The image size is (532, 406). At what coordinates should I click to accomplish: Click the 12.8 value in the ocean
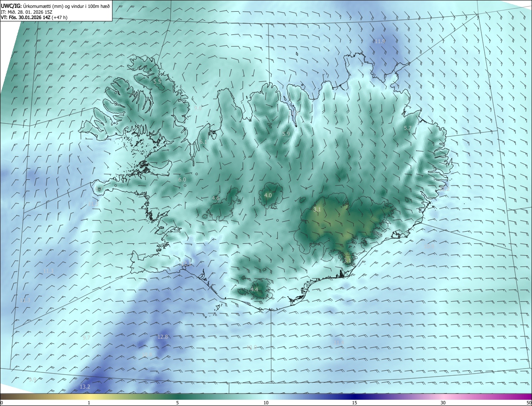163,337
